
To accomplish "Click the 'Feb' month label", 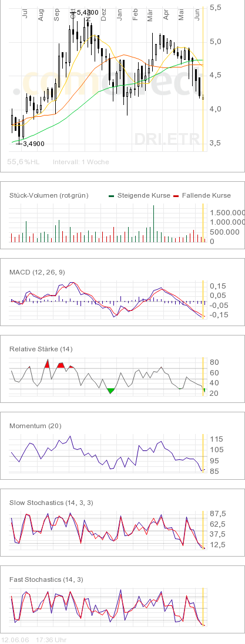I will (x=135, y=15).
